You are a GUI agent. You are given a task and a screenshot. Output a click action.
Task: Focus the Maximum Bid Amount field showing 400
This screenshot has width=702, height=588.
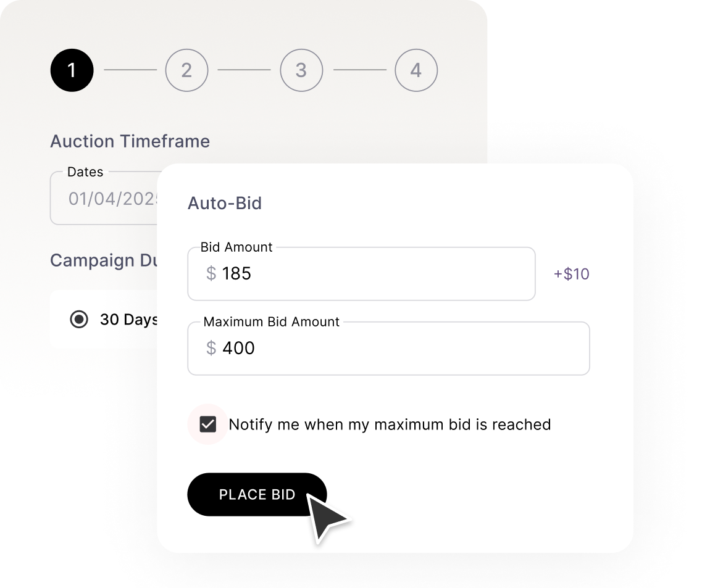(395, 349)
